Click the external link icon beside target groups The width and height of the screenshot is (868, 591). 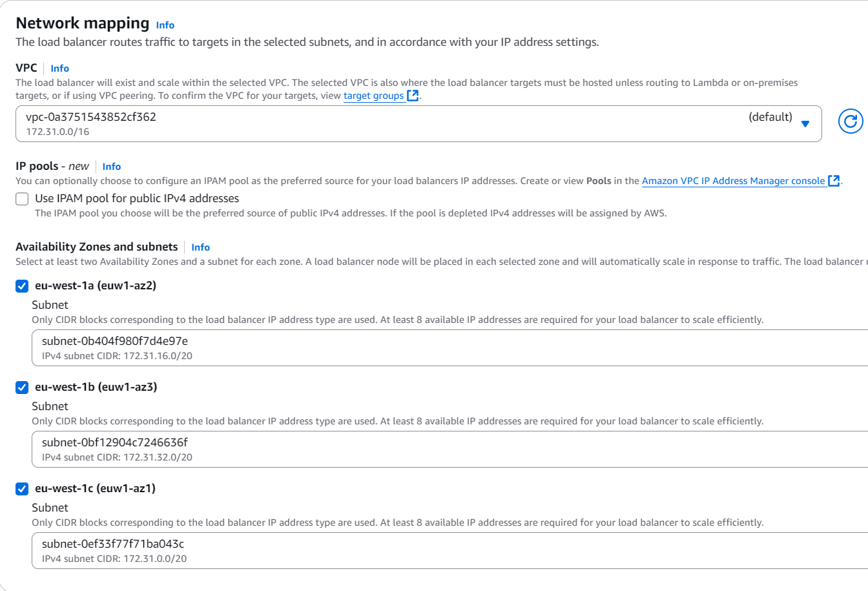click(x=413, y=96)
